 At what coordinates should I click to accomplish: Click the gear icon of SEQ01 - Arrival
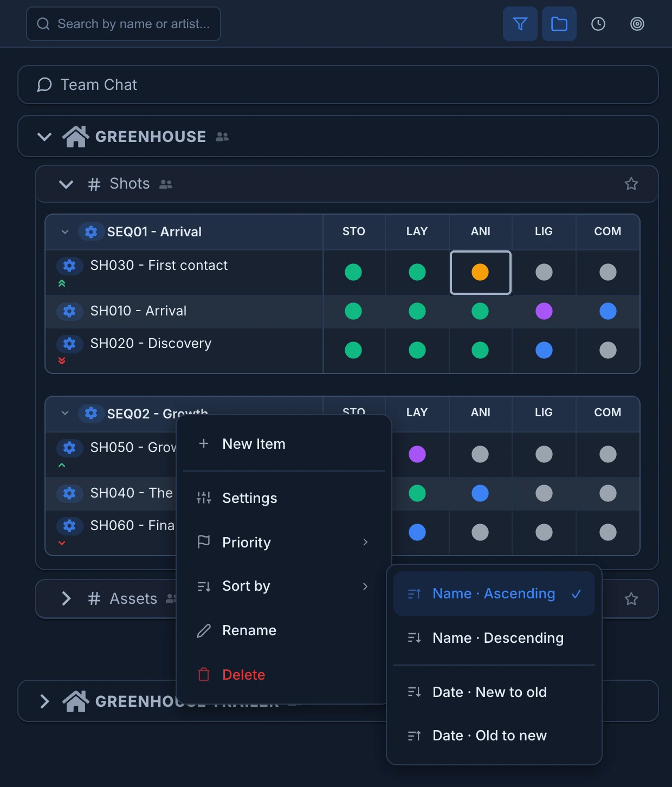[x=91, y=232]
